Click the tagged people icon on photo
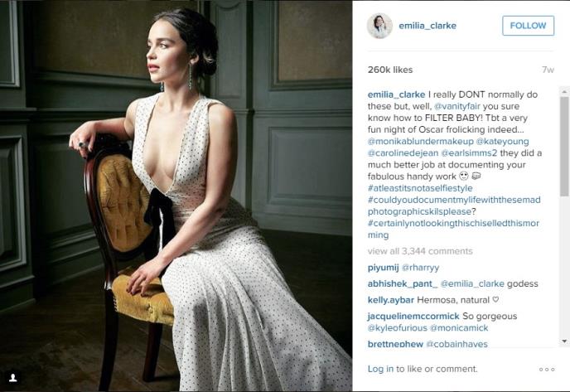This screenshot has width=570, height=392. (x=13, y=377)
